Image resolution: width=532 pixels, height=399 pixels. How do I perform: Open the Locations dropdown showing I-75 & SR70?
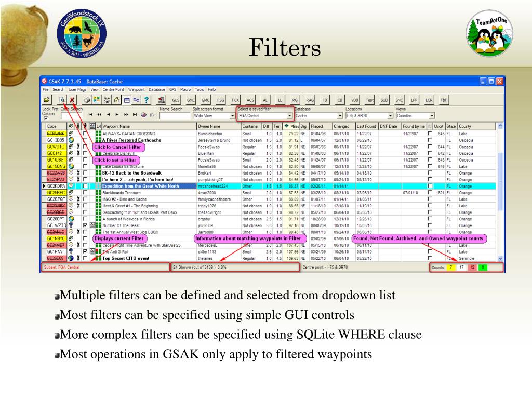pyautogui.click(x=390, y=116)
